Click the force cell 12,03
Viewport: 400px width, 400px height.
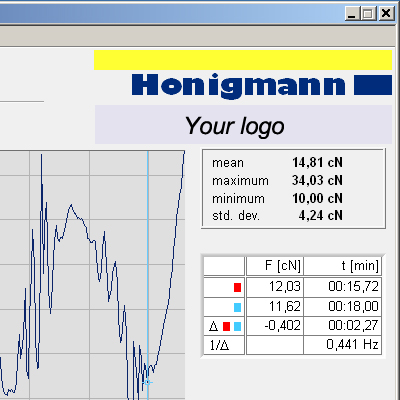tap(275, 287)
